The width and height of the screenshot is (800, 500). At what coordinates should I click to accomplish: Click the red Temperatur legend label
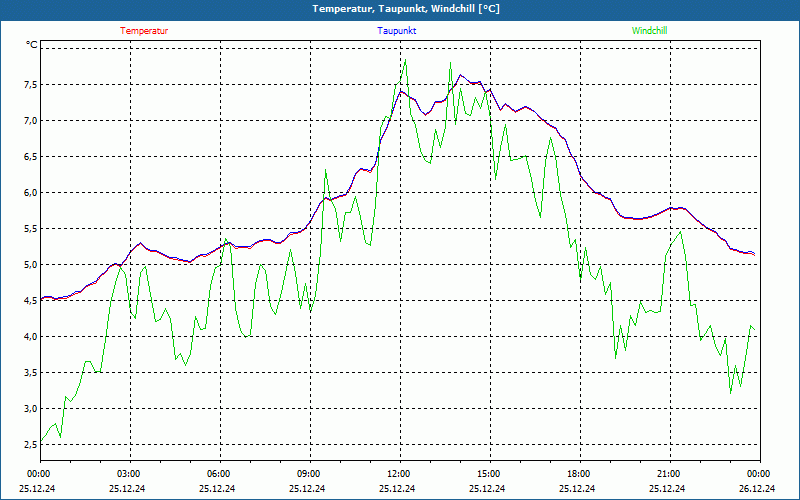click(144, 31)
